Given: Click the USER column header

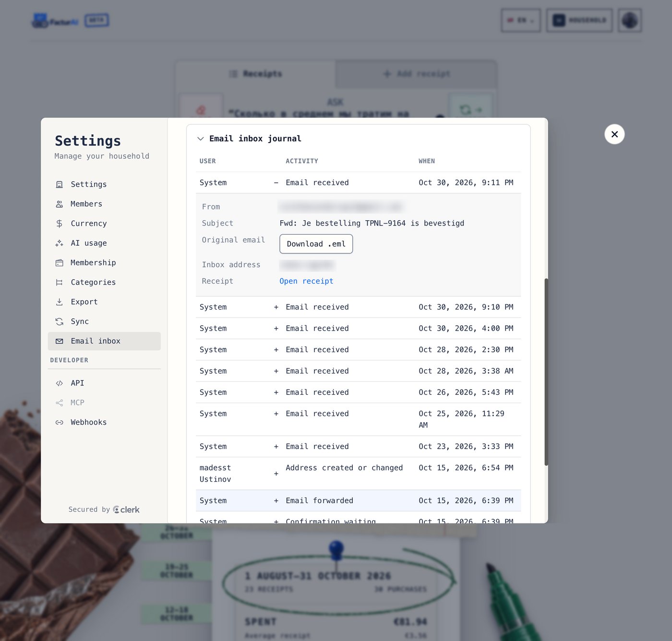Looking at the screenshot, I should click(208, 161).
